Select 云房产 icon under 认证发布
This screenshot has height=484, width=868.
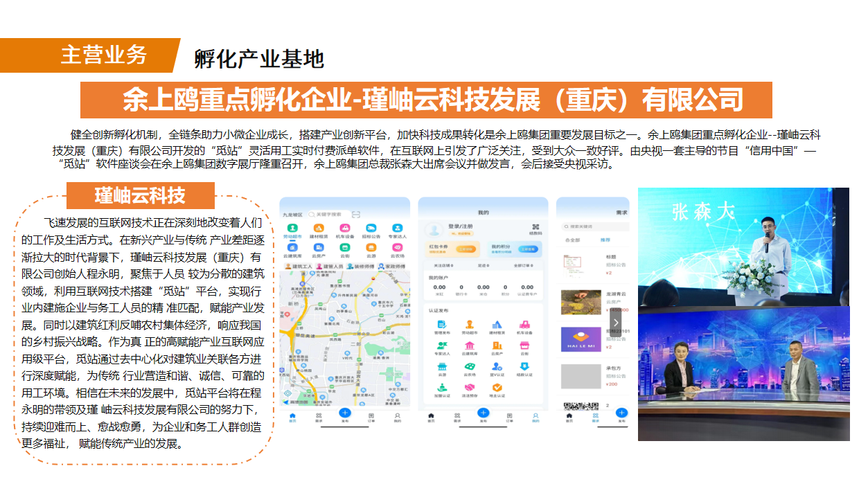[x=497, y=346]
